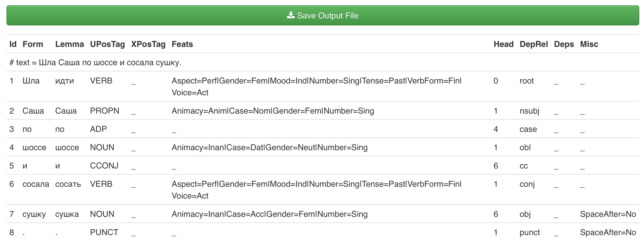This screenshot has width=644, height=249.
Task: Click the Feats cell containing Case=Acc
Action: [x=270, y=214]
